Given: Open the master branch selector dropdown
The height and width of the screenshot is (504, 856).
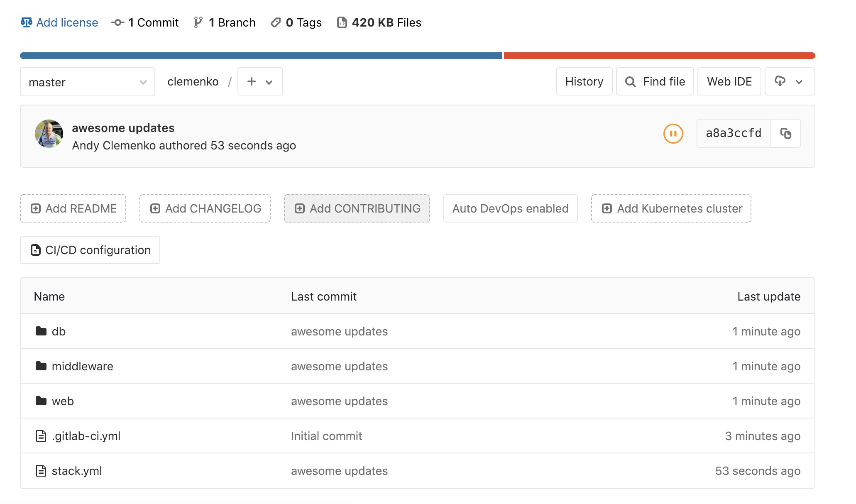Looking at the screenshot, I should 88,82.
